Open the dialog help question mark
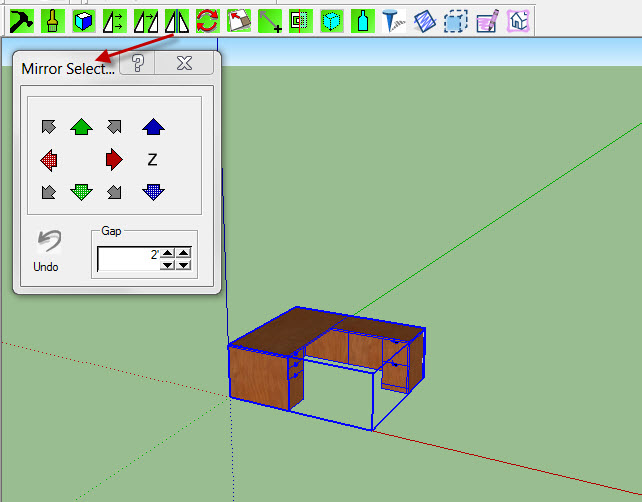The image size is (642, 502). [138, 63]
